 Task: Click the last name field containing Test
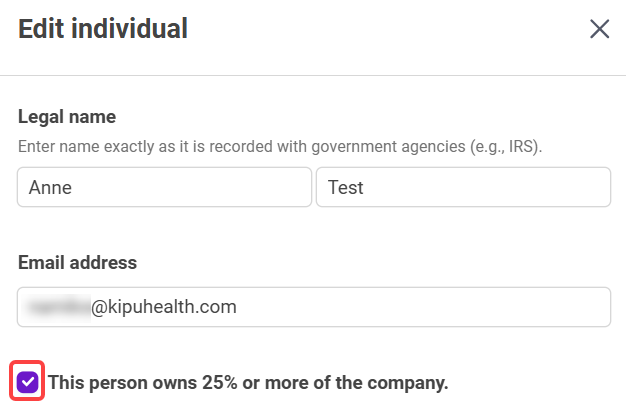coord(463,187)
